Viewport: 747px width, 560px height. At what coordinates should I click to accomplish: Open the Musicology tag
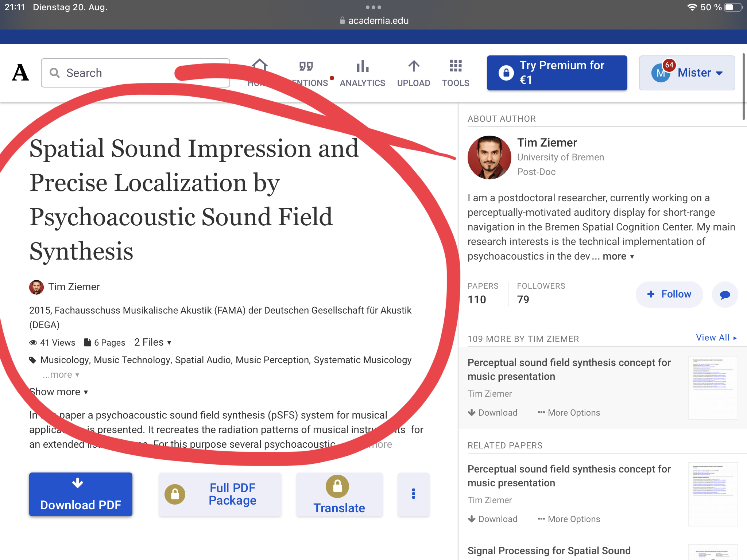65,360
